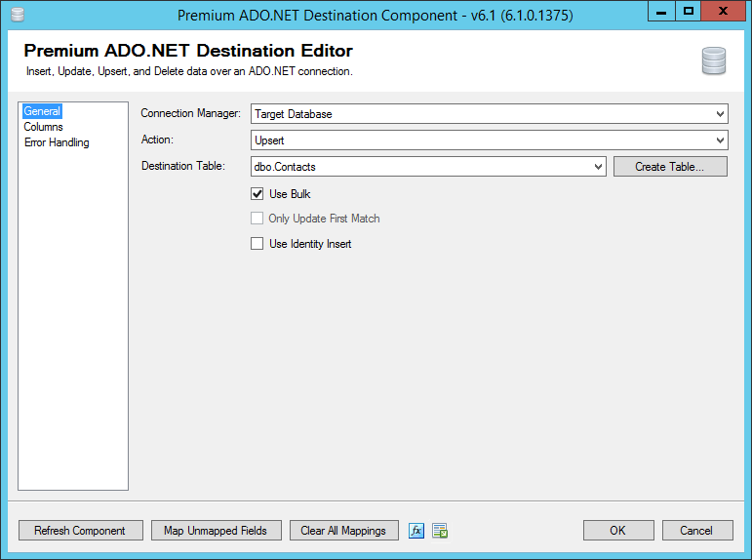Maximize the Destination Component window
This screenshot has width=752, height=560.
(x=689, y=11)
